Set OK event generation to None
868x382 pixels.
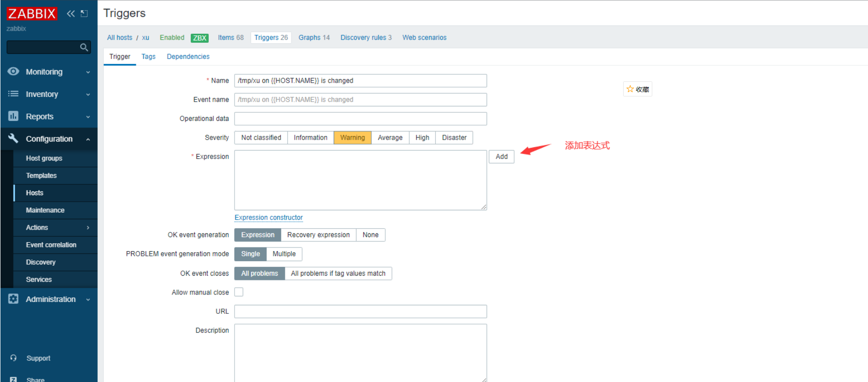pyautogui.click(x=370, y=235)
